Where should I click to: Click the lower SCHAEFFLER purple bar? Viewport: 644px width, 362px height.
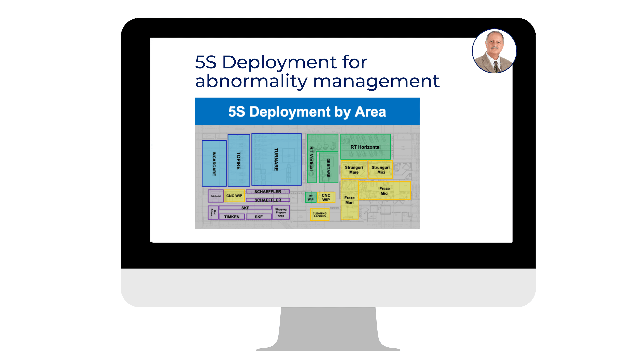click(x=268, y=200)
